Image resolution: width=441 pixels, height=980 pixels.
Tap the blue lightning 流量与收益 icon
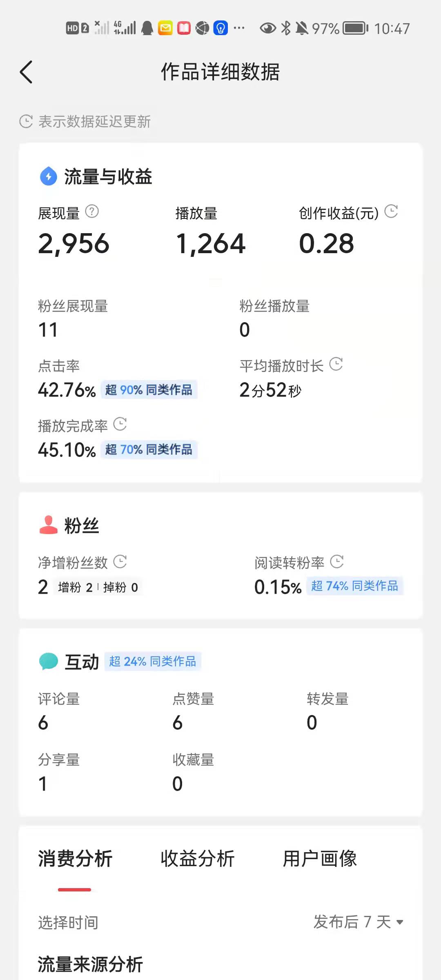(x=49, y=176)
